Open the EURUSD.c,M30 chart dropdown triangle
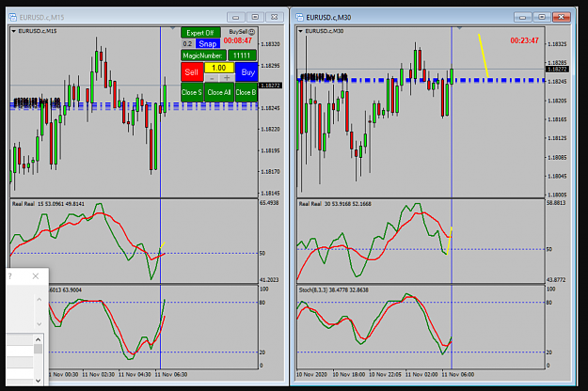This screenshot has height=391, width=588. 300,31
